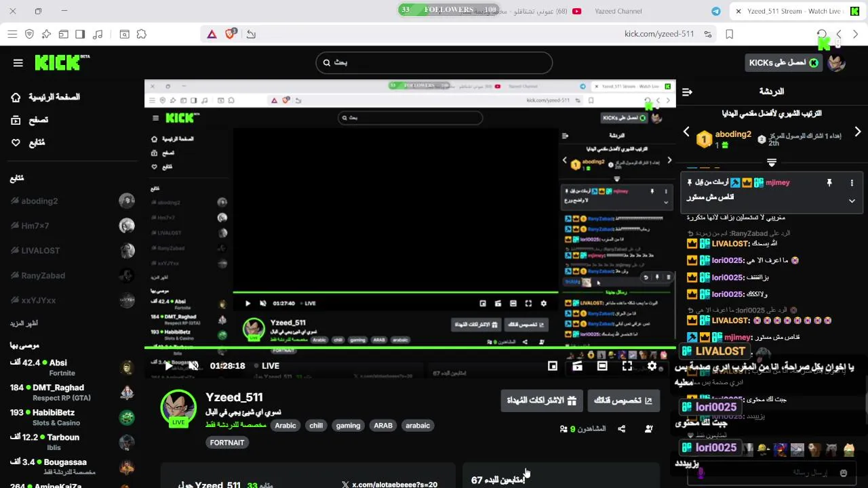Screen dimensions: 868x488
Task: Click the share icon below the stream
Action: [622, 428]
